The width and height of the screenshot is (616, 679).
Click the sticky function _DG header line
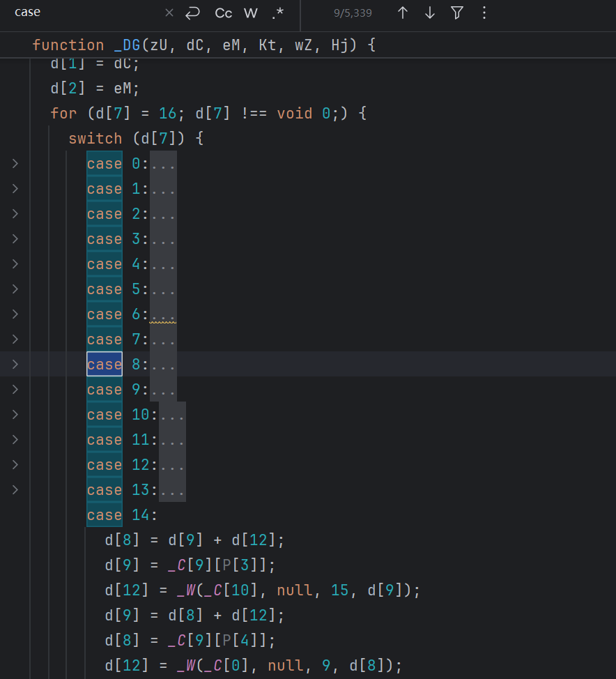click(x=204, y=45)
